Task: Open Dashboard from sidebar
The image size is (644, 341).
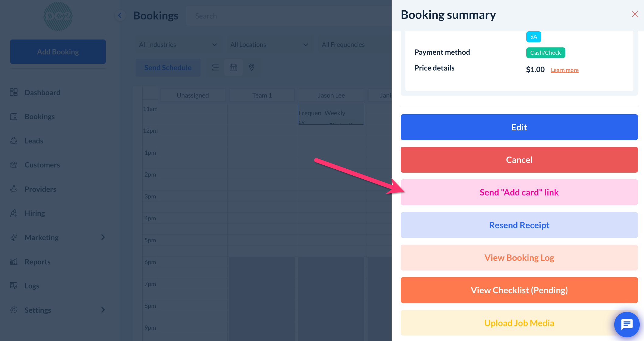Action: coord(42,92)
